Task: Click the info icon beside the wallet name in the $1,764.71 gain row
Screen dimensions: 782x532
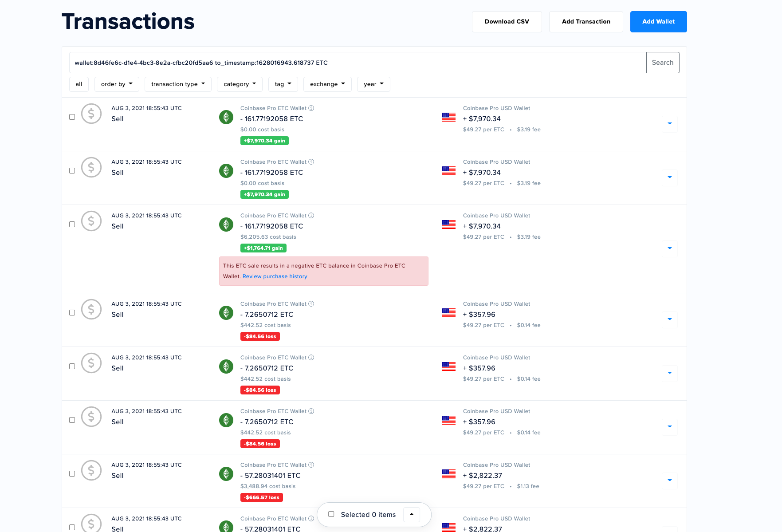Action: [311, 216]
